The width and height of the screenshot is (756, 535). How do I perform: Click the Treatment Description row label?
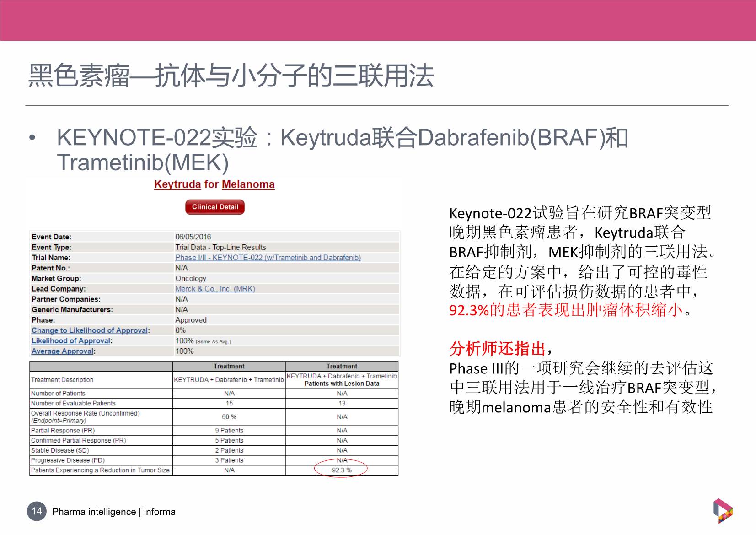coord(62,380)
